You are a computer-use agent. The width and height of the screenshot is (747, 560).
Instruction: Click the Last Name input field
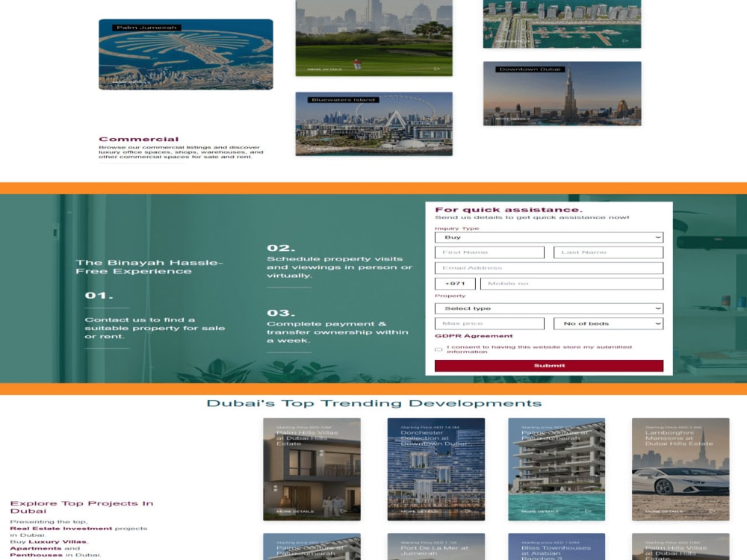point(608,252)
